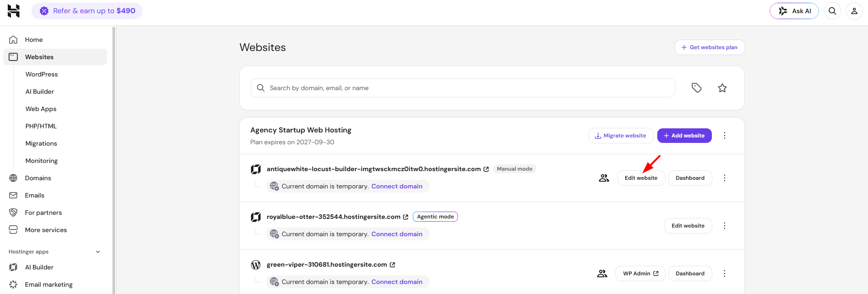
Task: Click the Email marketing icon
Action: pos(13,284)
